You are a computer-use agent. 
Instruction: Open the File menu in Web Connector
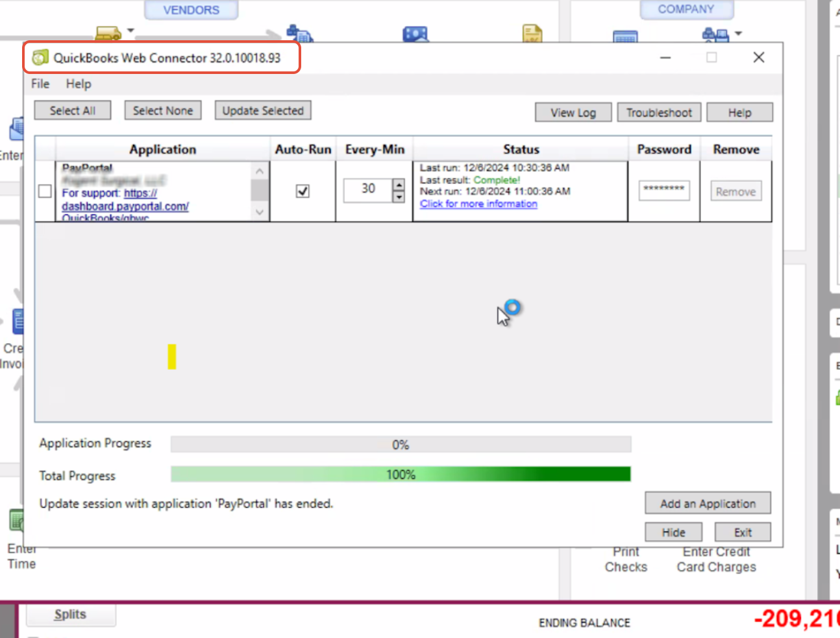pyautogui.click(x=40, y=84)
